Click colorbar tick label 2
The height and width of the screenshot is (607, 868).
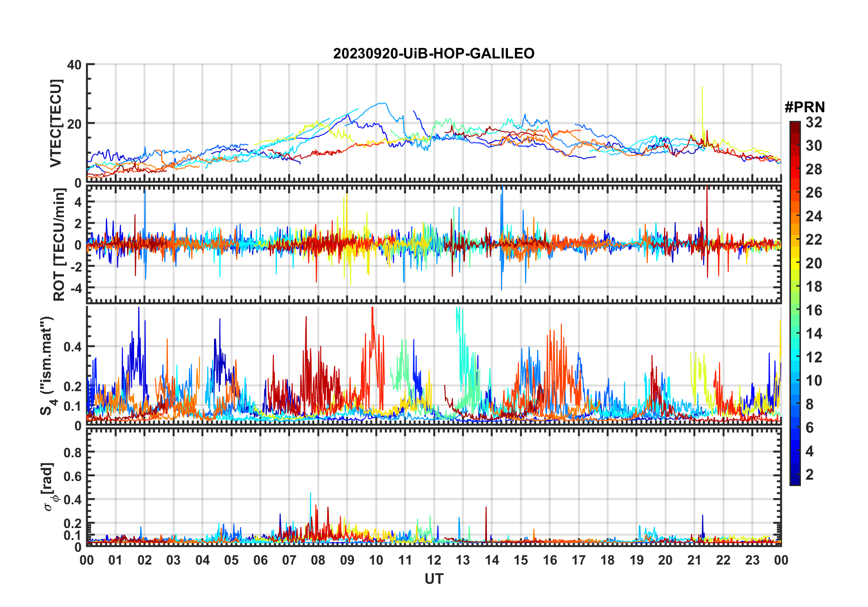pyautogui.click(x=810, y=475)
